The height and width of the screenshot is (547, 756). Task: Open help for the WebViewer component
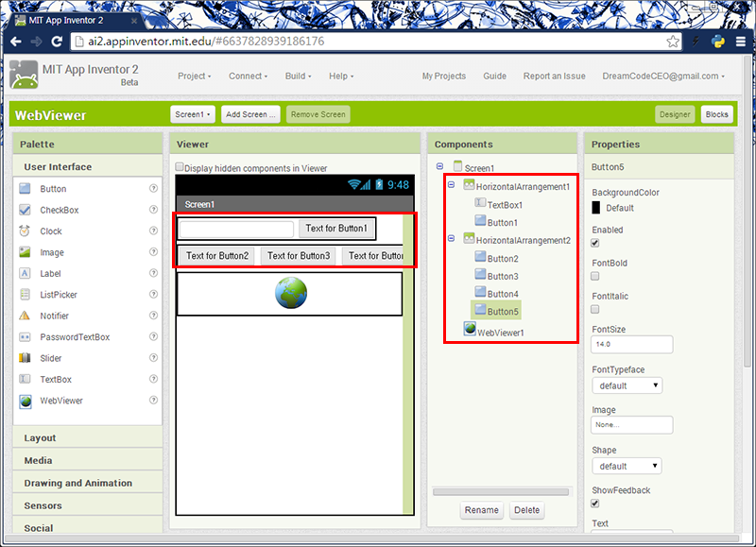[153, 400]
